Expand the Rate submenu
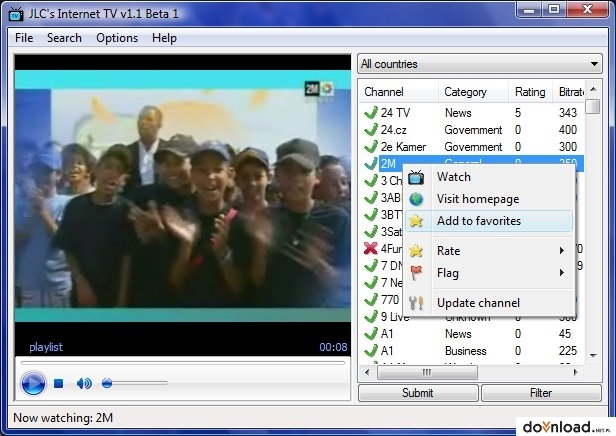Screen dimensions: 616x436 point(489,251)
